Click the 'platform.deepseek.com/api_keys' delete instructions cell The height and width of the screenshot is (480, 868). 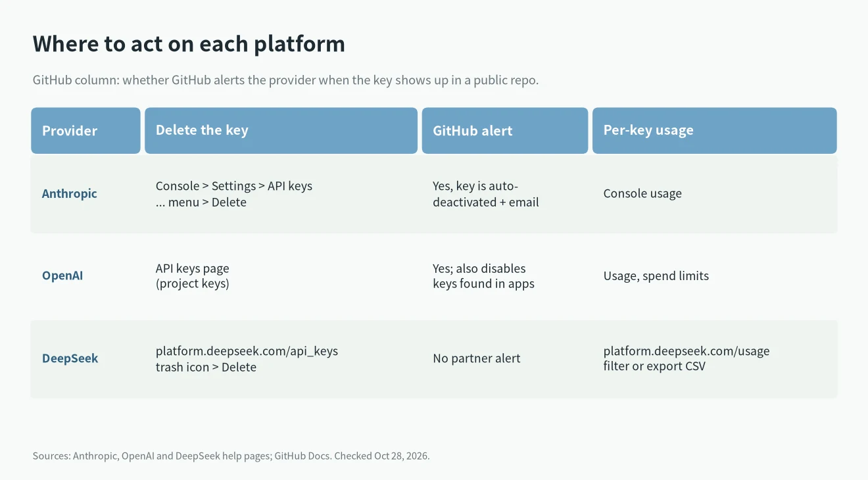pyautogui.click(x=247, y=359)
